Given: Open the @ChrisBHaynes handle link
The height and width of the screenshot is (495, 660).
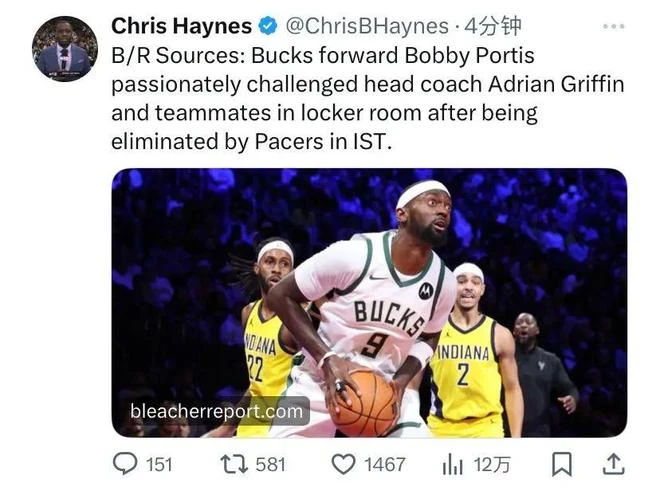Looking at the screenshot, I should coord(367,26).
